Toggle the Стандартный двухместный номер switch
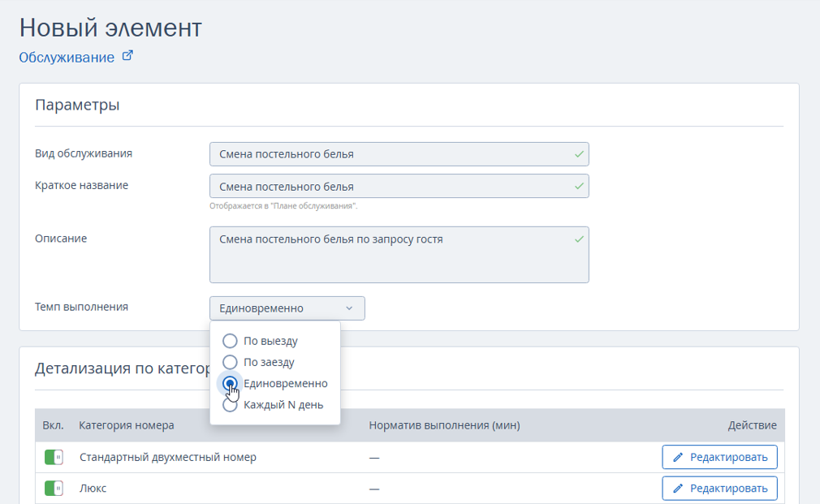The image size is (820, 504). click(x=54, y=457)
